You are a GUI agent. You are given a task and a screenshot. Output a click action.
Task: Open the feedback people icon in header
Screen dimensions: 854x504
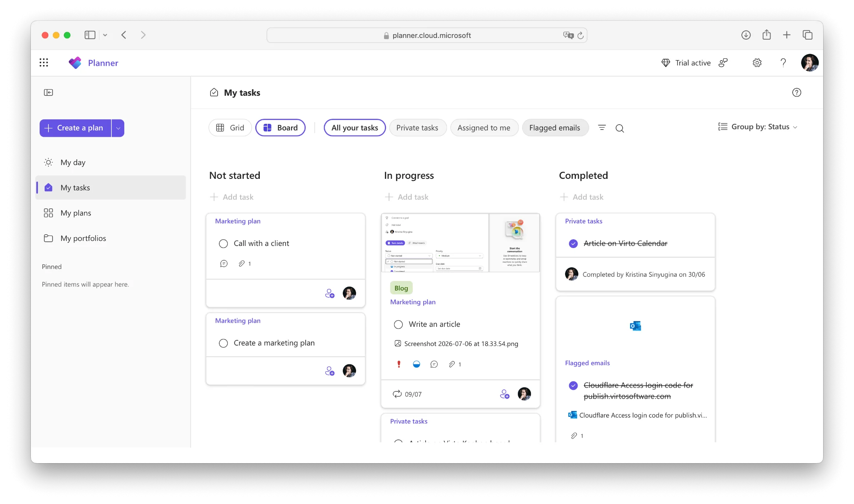click(723, 63)
